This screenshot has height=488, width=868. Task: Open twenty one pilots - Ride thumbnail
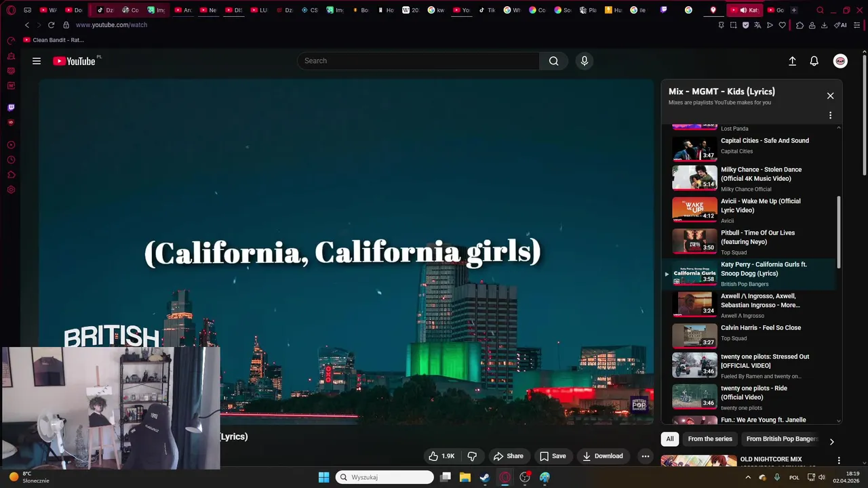click(694, 397)
